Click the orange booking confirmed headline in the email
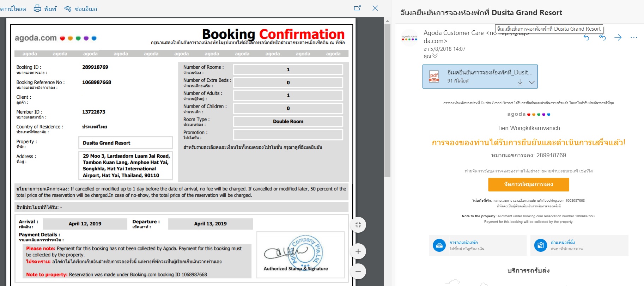The height and width of the screenshot is (286, 644). tap(528, 142)
